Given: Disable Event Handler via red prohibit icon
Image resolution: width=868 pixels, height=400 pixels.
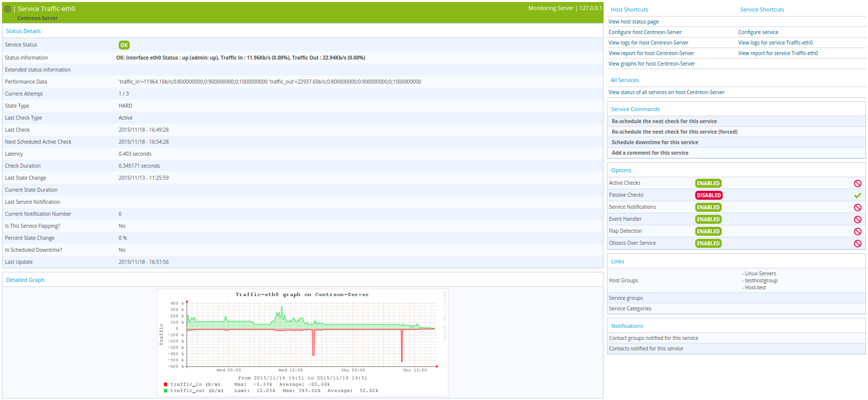Looking at the screenshot, I should (x=857, y=219).
